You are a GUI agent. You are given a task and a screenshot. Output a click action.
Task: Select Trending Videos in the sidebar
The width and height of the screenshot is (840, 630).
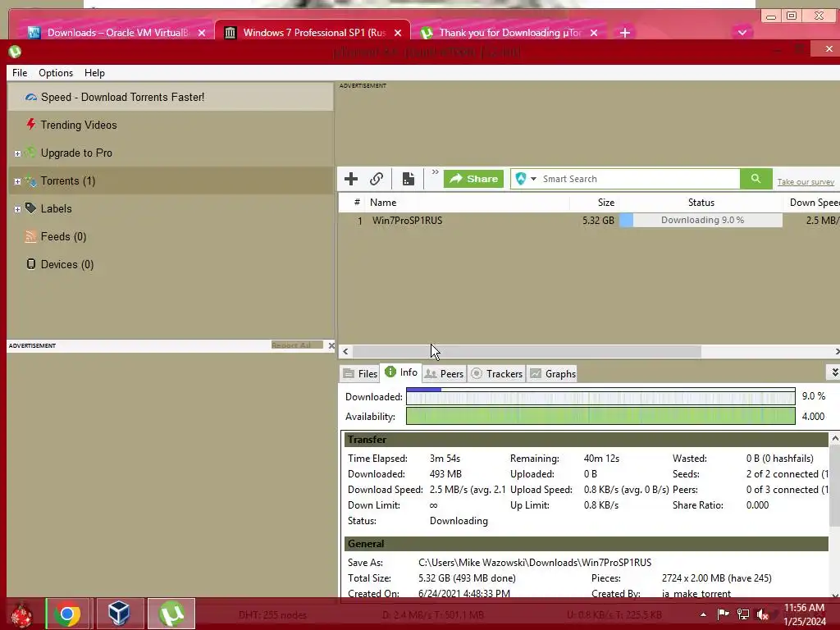pos(79,125)
